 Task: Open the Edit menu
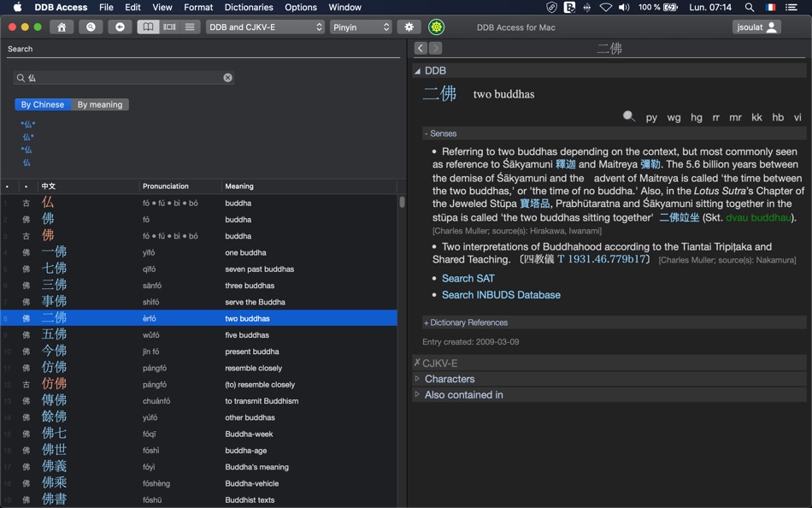coord(132,7)
